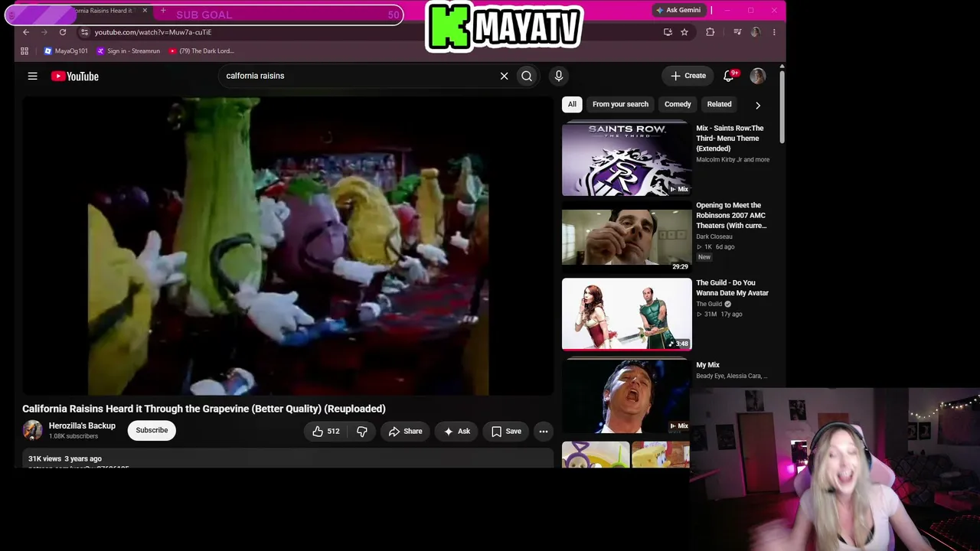Open Meet the Robinsons video thumbnail

pos(626,236)
